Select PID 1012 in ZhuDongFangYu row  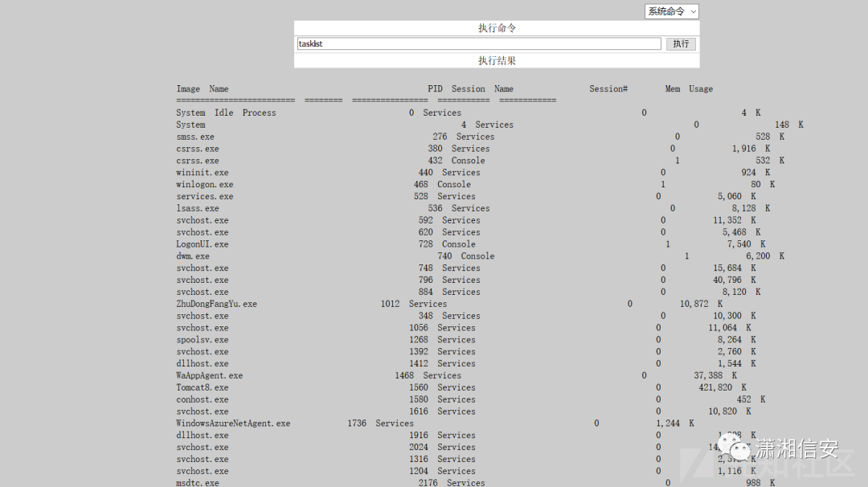pos(390,304)
